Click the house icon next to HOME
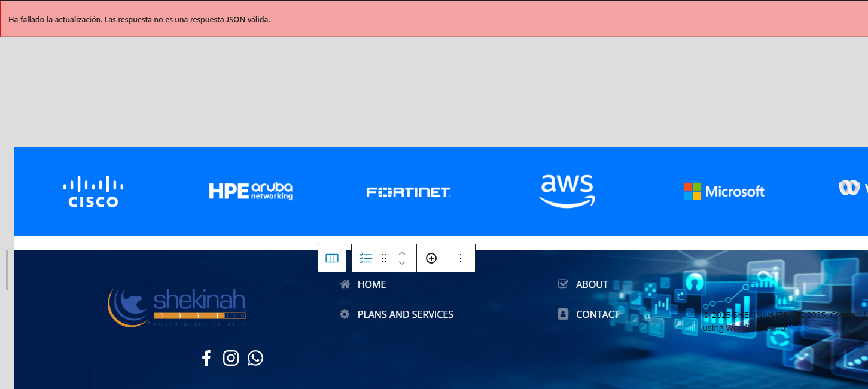The image size is (868, 389). (x=345, y=284)
